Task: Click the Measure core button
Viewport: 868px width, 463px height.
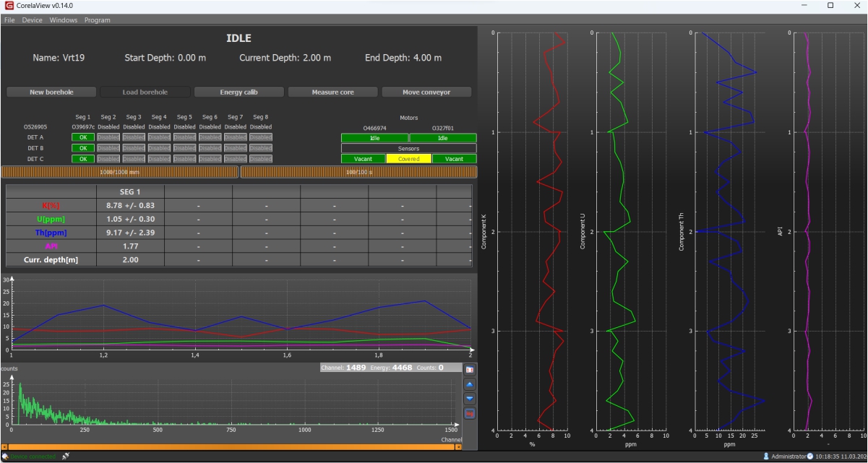Action: [333, 92]
